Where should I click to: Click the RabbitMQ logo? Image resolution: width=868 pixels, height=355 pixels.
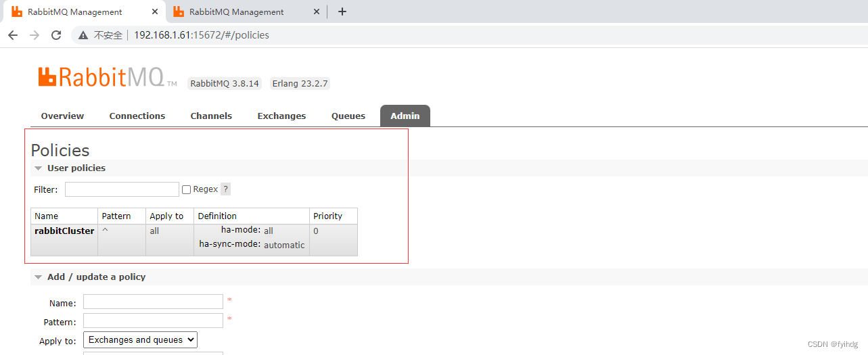tap(108, 77)
